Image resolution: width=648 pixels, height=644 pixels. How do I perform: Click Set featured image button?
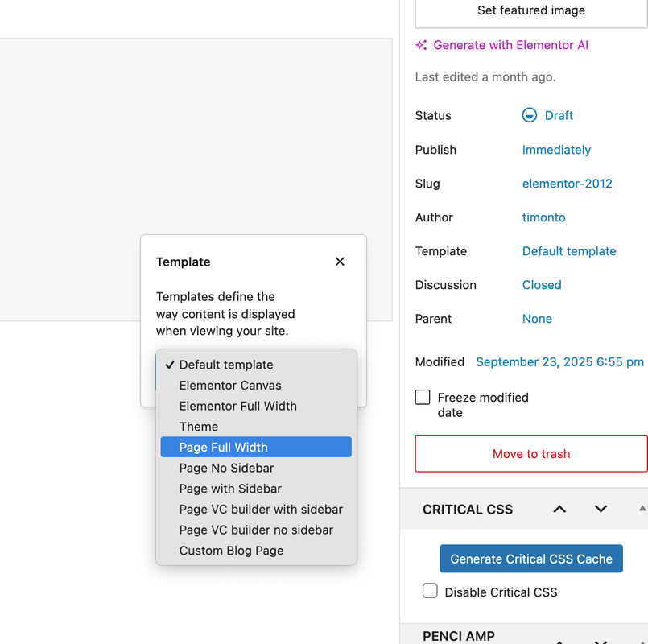(531, 11)
